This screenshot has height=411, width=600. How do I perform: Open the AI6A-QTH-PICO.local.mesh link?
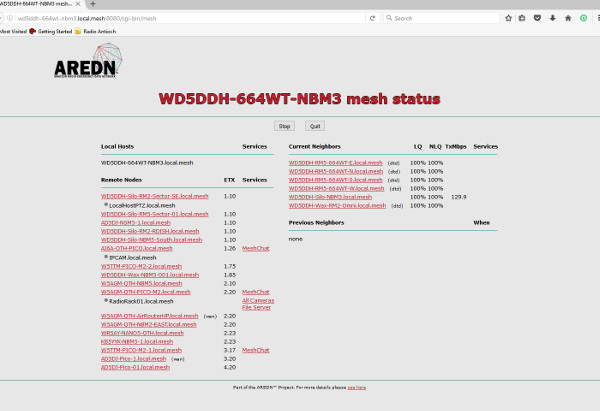click(x=137, y=248)
